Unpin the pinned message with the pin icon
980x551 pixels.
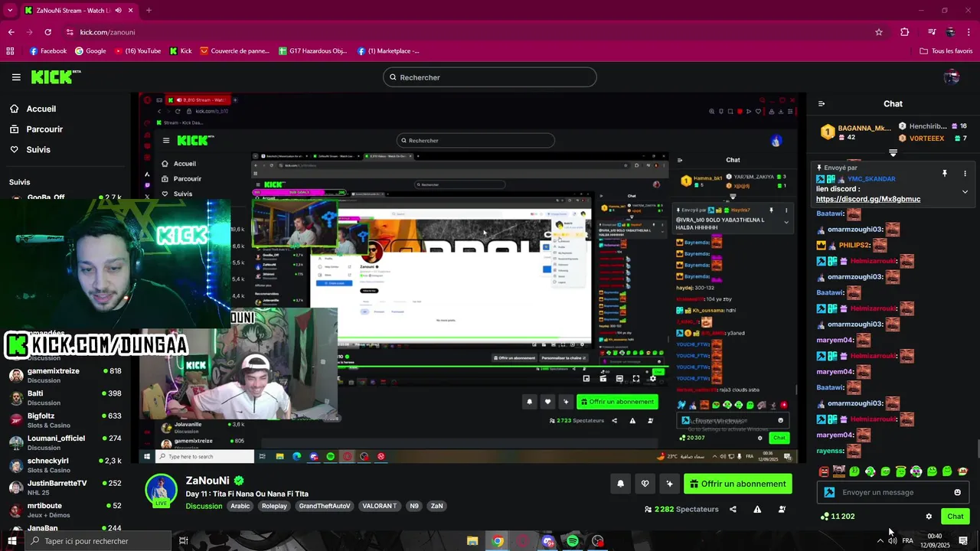tap(945, 174)
